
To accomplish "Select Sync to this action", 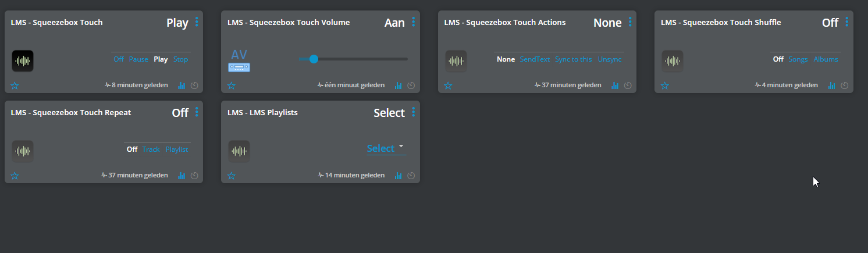I will click(573, 59).
